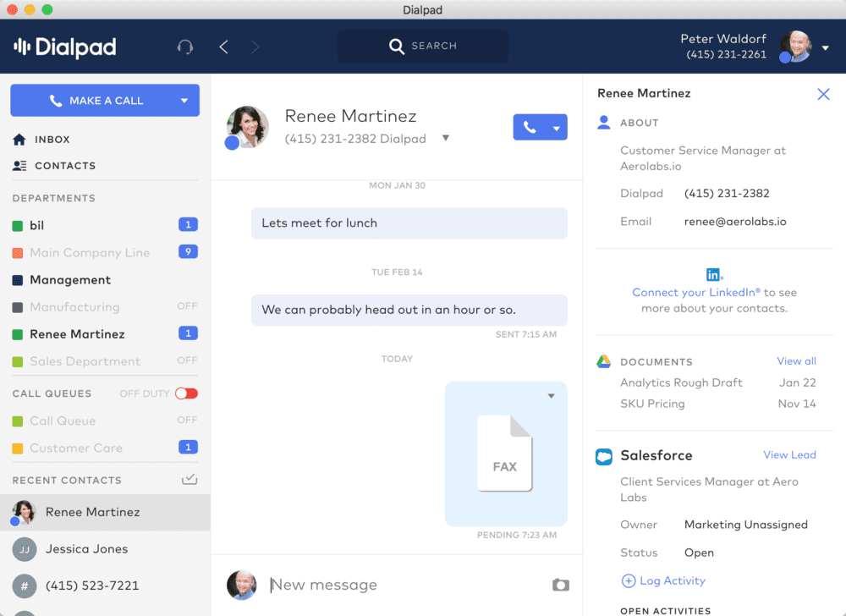The image size is (846, 616).
Task: Click the mark-all-read icon by Recent Contacts
Action: (x=190, y=480)
